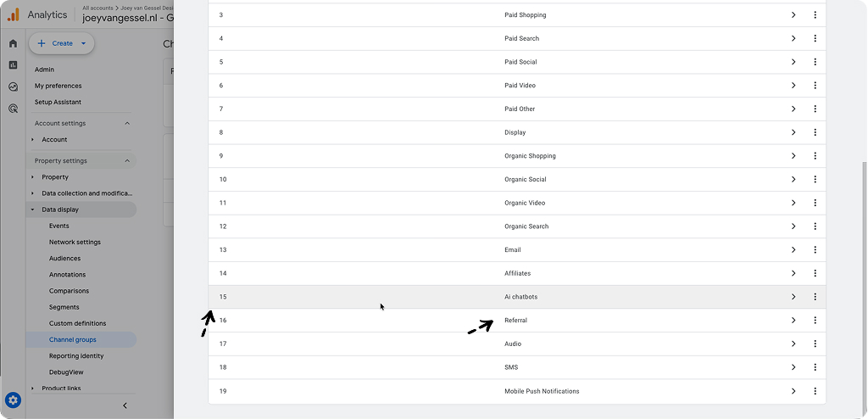Open My preferences
Viewport: 868px width, 419px height.
tap(58, 86)
